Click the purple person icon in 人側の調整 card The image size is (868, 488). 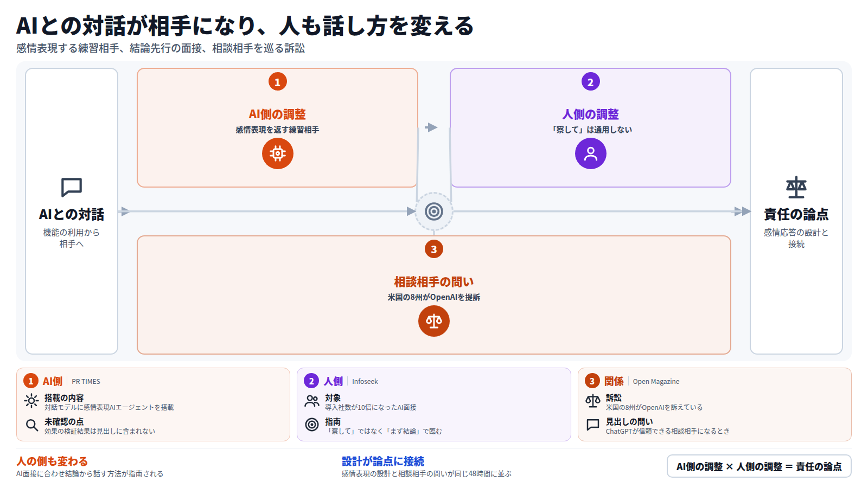(591, 153)
